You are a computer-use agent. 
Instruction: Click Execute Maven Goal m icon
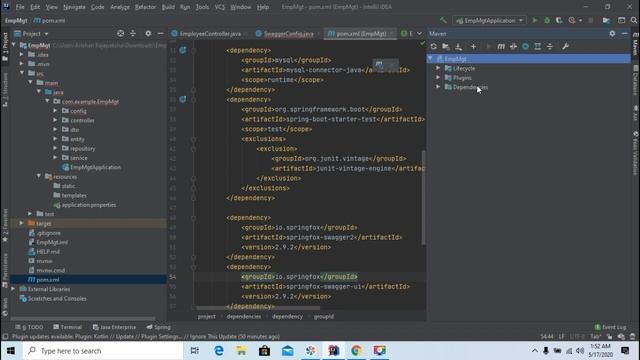[x=501, y=47]
